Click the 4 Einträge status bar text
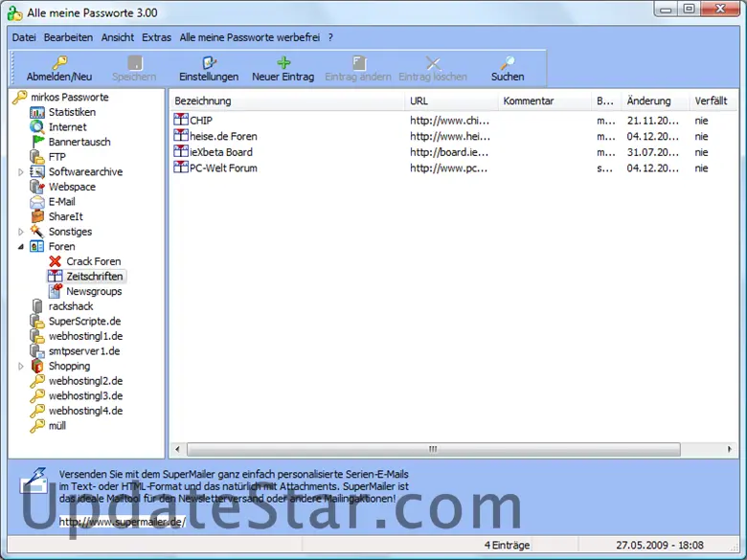This screenshot has height=560, width=747. pos(507,546)
